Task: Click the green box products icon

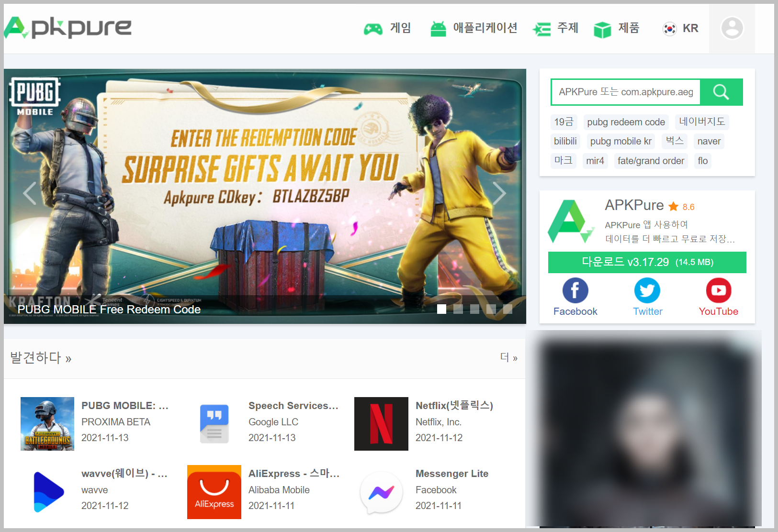Action: point(602,29)
